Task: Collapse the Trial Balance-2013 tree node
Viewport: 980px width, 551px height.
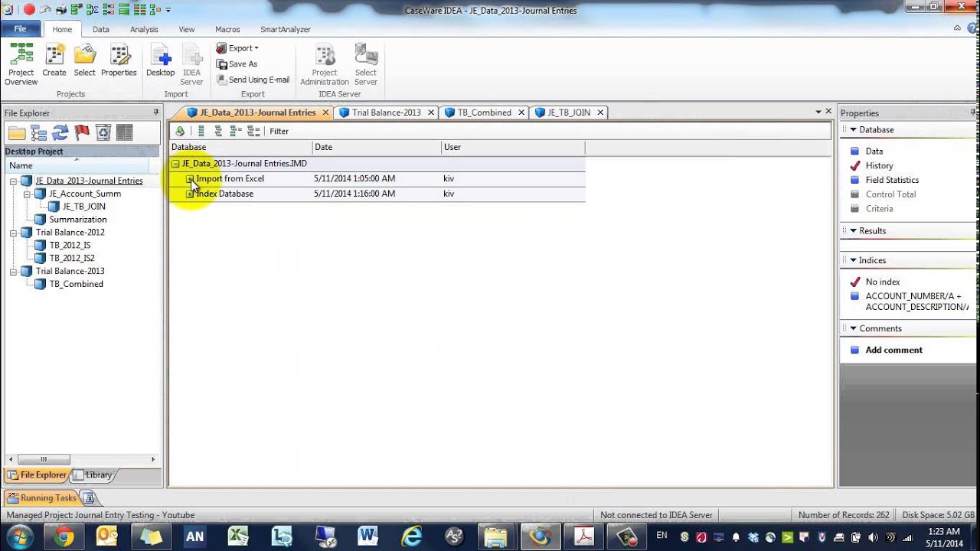Action: click(13, 272)
